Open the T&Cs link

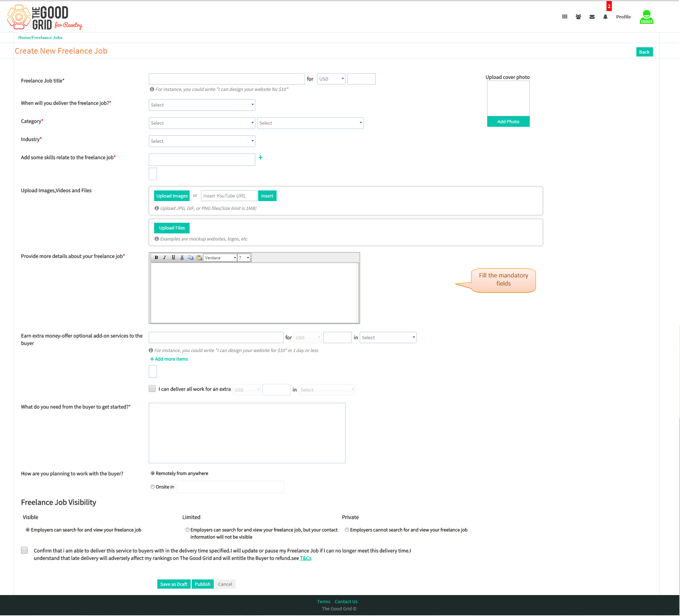click(306, 558)
